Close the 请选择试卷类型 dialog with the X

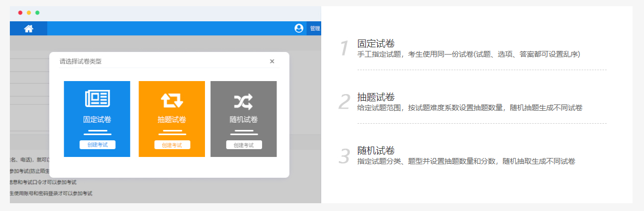click(272, 61)
